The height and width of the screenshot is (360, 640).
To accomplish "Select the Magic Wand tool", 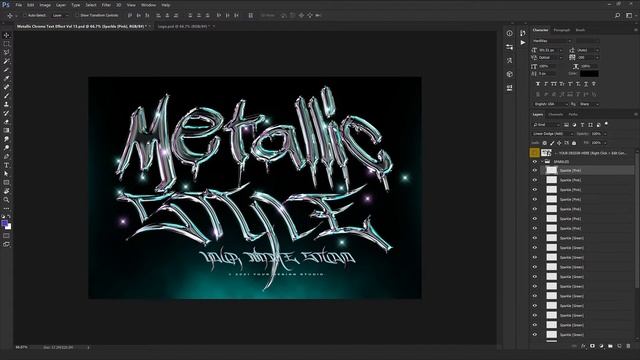I will (x=7, y=61).
